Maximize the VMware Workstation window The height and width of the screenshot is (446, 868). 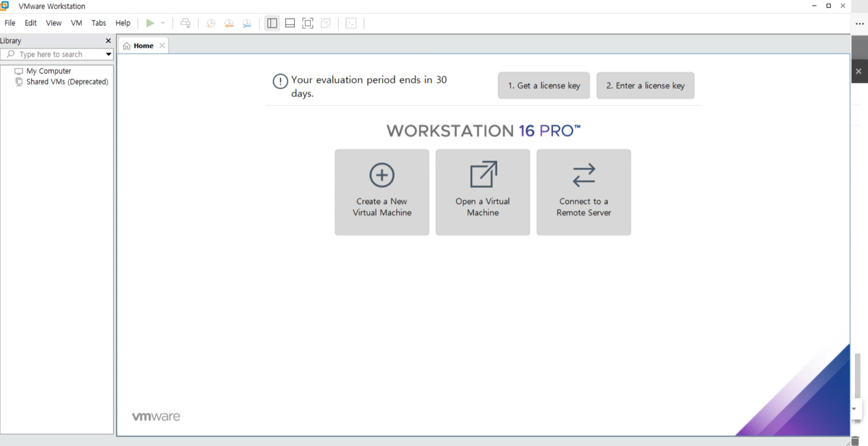click(828, 6)
